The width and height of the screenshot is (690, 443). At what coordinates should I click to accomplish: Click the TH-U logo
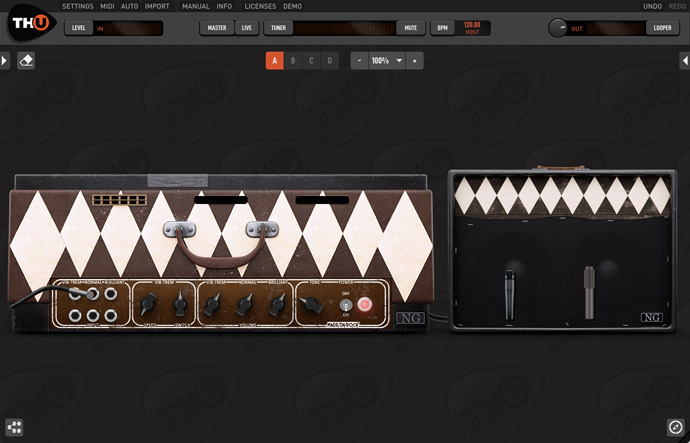point(28,21)
